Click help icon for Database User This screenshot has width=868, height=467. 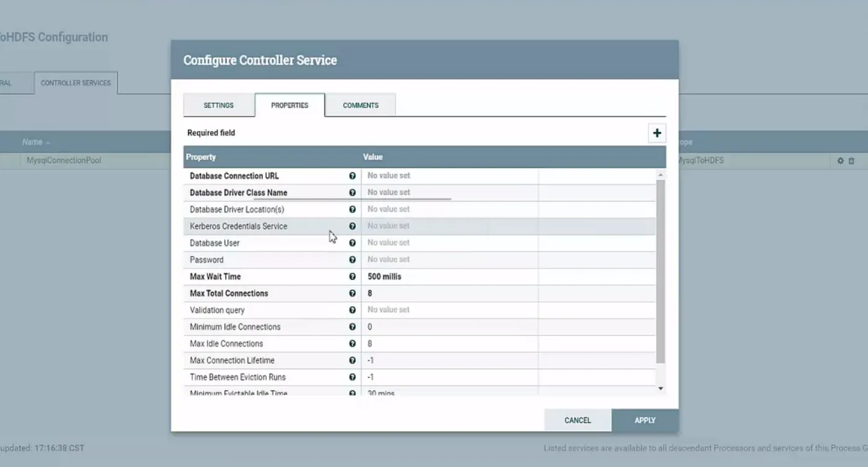(x=352, y=243)
